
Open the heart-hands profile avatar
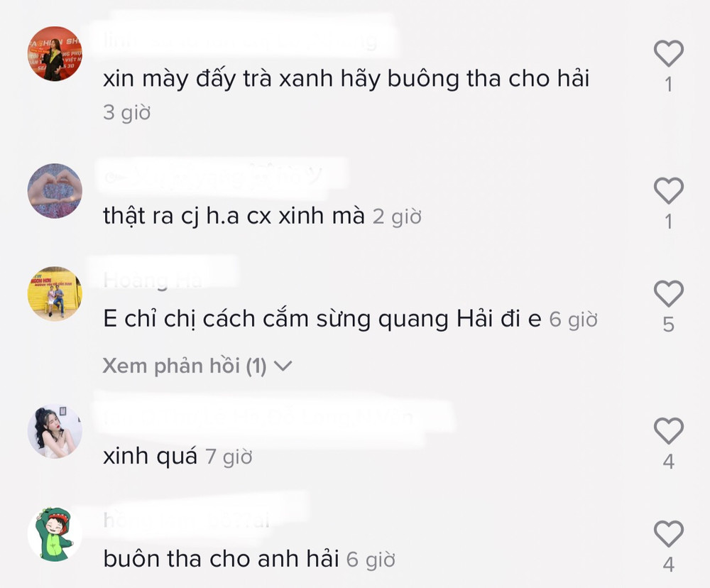[x=55, y=191]
